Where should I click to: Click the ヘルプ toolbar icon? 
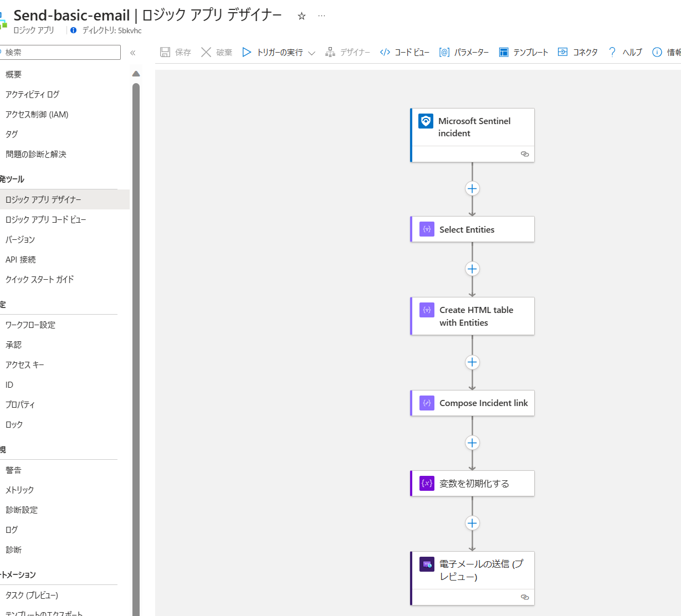[x=612, y=52]
